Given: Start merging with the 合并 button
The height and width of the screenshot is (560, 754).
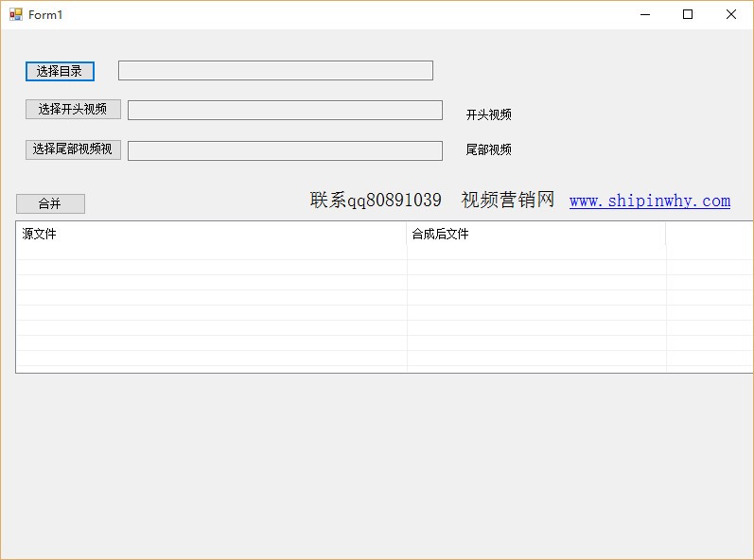Looking at the screenshot, I should pyautogui.click(x=50, y=203).
